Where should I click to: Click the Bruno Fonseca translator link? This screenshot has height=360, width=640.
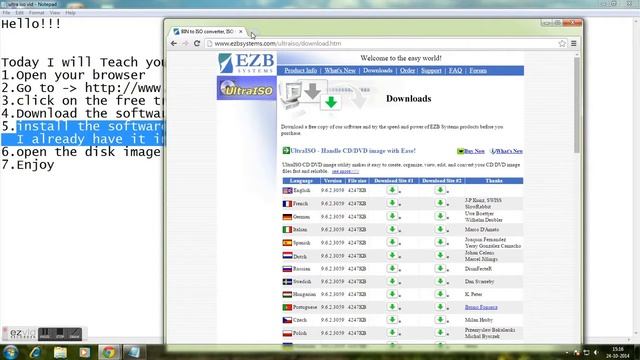[481, 307]
